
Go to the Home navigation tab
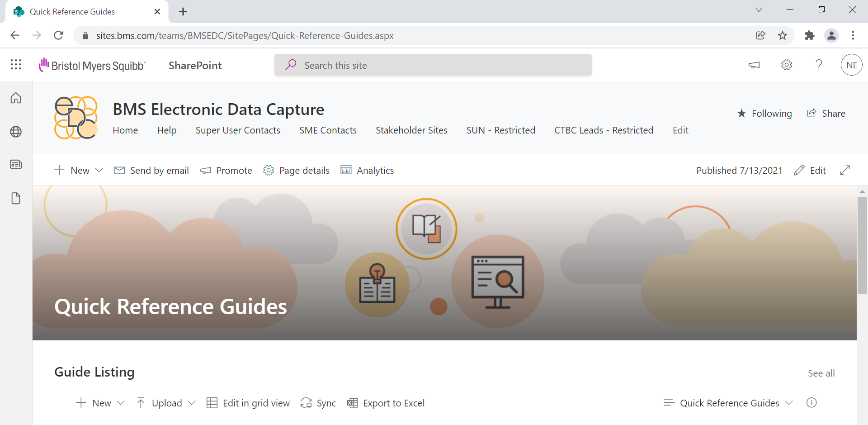(125, 130)
